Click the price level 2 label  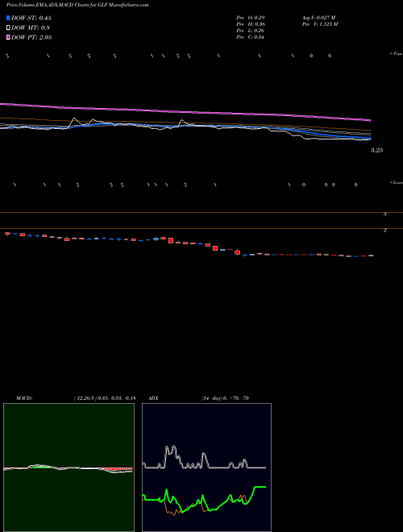click(385, 231)
